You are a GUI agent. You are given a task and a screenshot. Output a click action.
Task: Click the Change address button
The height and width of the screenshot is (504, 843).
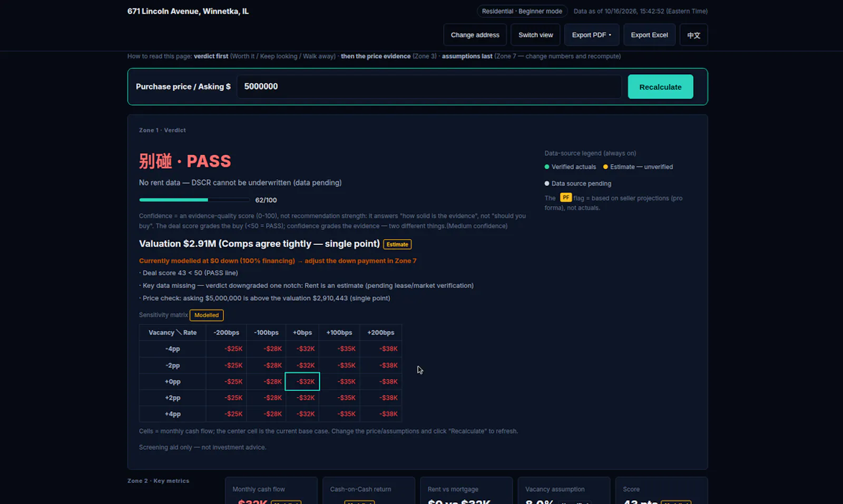click(x=475, y=35)
